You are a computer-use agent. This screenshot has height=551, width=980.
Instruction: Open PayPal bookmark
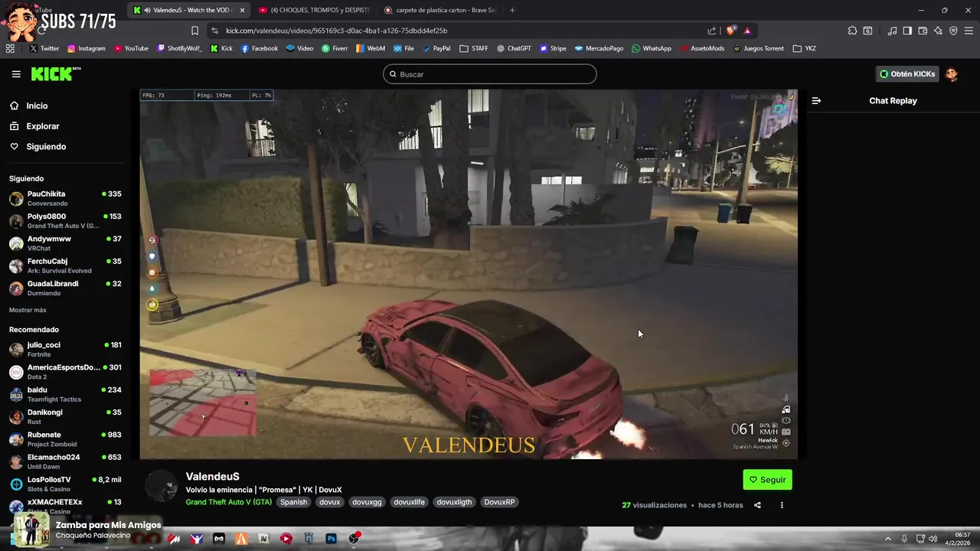pos(436,48)
